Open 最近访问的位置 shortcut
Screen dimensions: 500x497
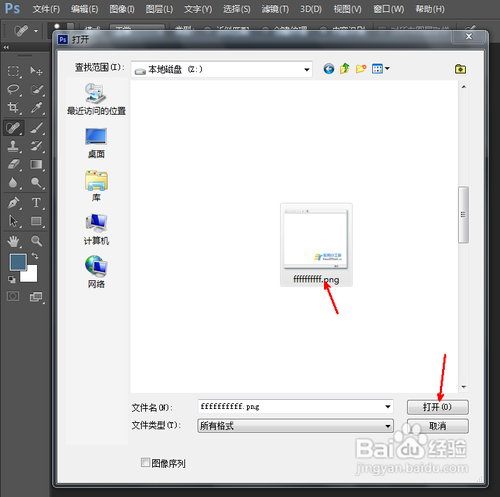coord(96,99)
